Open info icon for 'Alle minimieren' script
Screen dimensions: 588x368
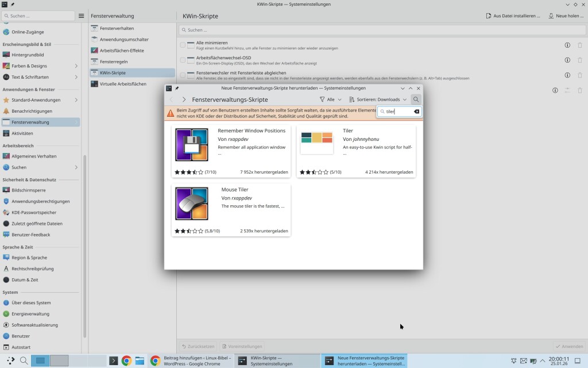567,45
